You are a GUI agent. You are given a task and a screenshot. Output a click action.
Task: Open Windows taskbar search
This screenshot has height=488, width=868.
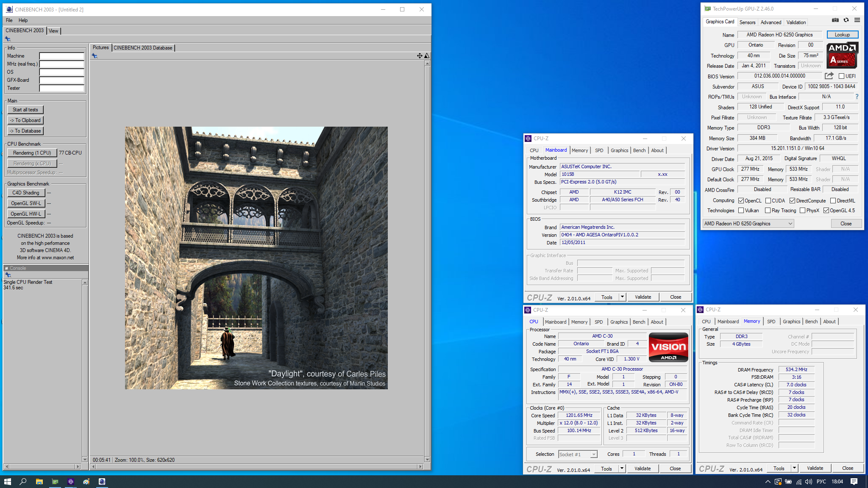(x=23, y=482)
